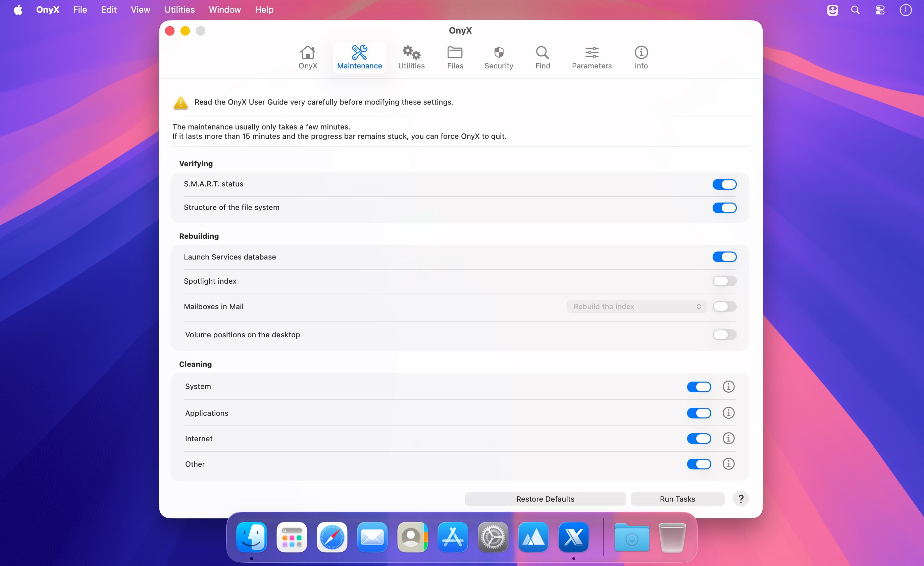Image resolution: width=924 pixels, height=566 pixels.
Task: Go to the Find tab
Action: (x=542, y=57)
